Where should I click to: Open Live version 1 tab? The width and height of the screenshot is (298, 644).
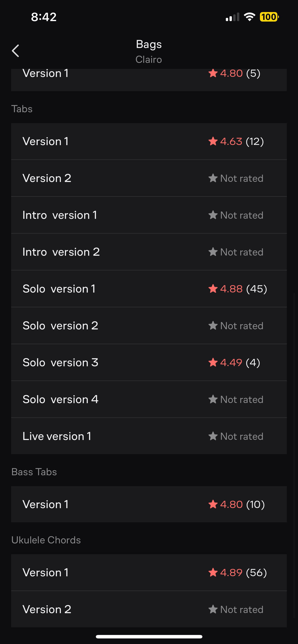pyautogui.click(x=149, y=436)
